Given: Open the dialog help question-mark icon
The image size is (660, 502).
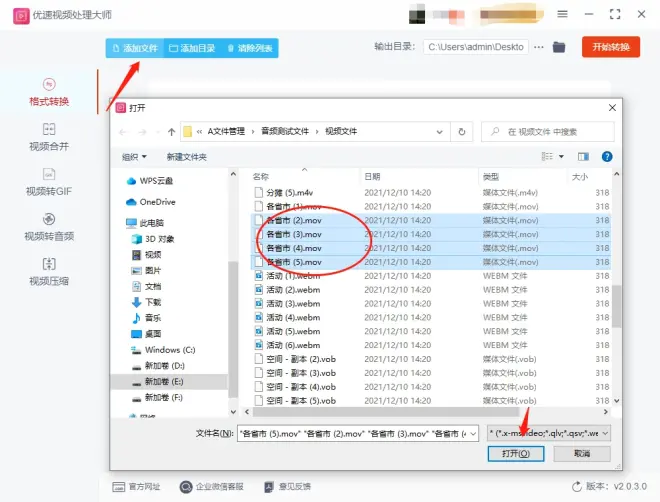Looking at the screenshot, I should pyautogui.click(x=607, y=156).
